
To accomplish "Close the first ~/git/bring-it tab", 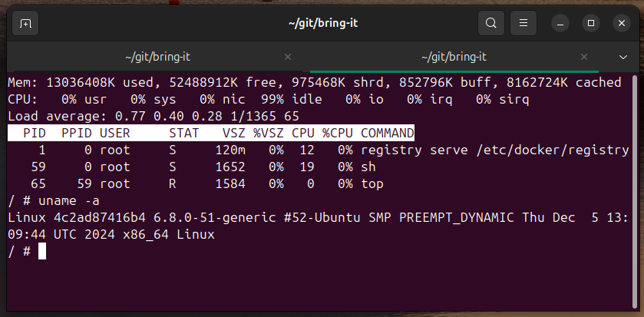I will pos(288,57).
